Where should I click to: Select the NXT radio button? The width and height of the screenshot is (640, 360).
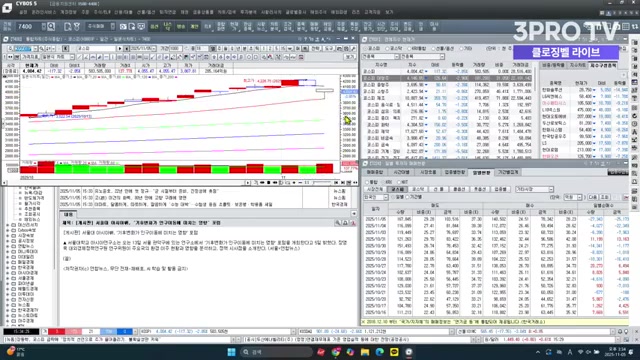click(402, 182)
